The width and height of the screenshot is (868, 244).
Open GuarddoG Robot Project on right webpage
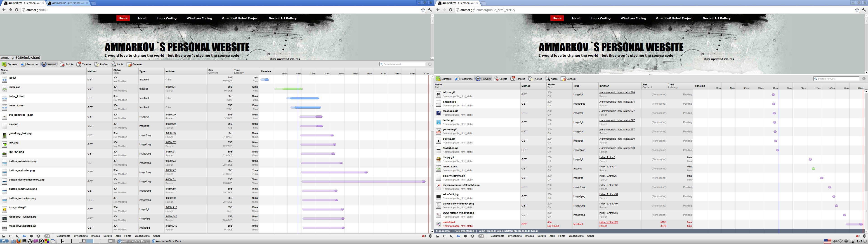click(674, 18)
